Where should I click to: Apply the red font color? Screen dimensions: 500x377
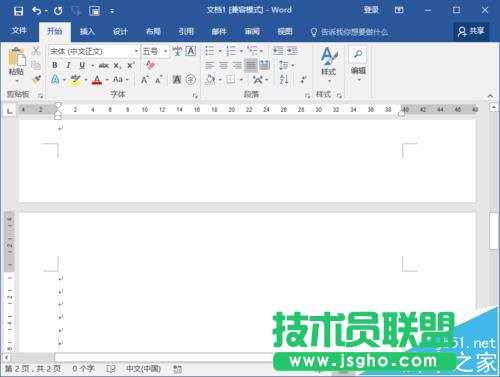coord(97,80)
